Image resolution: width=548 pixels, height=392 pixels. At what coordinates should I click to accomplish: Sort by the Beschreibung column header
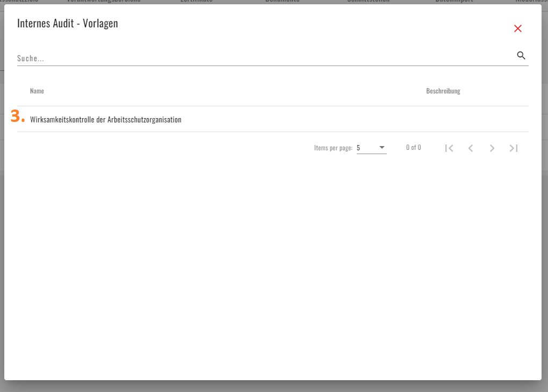point(443,91)
